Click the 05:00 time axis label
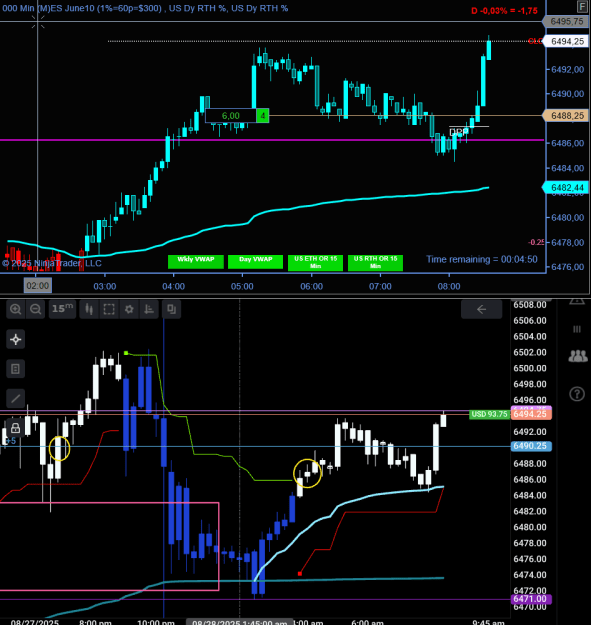This screenshot has height=625, width=591. pyautogui.click(x=242, y=286)
